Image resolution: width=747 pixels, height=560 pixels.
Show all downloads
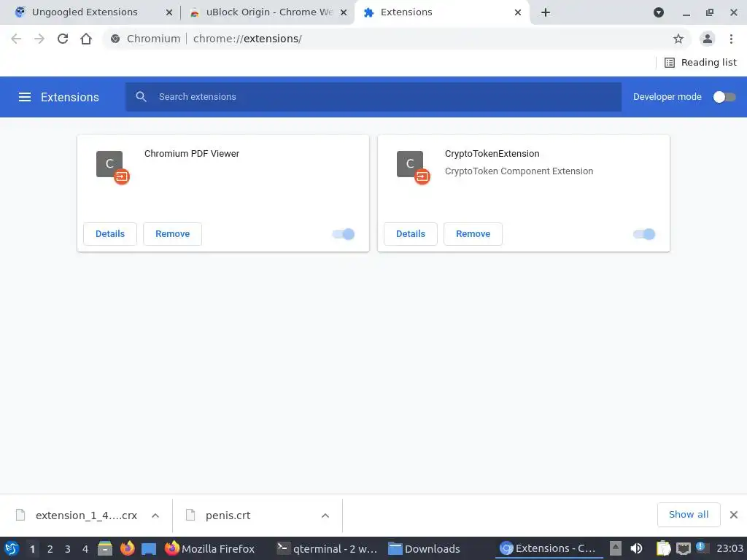coord(689,514)
